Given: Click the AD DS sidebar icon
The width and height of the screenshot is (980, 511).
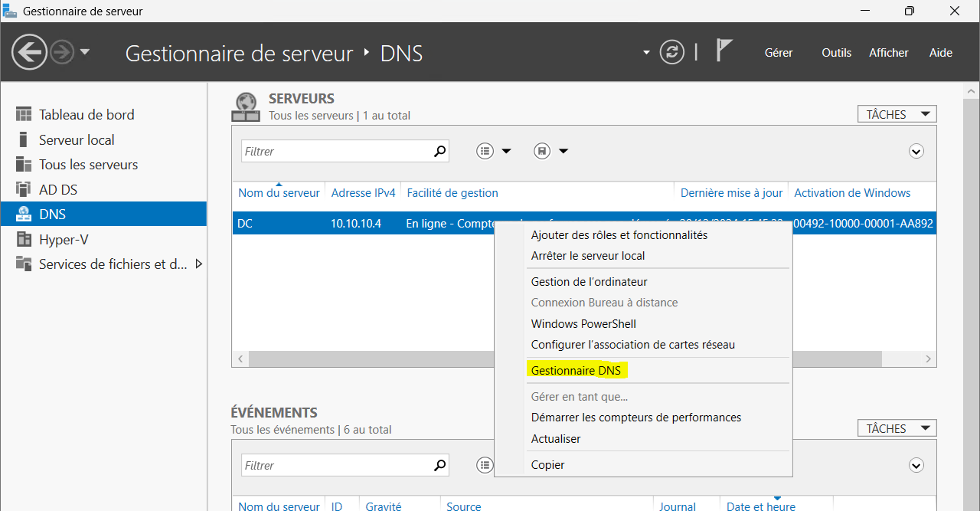Looking at the screenshot, I should 24,190.
